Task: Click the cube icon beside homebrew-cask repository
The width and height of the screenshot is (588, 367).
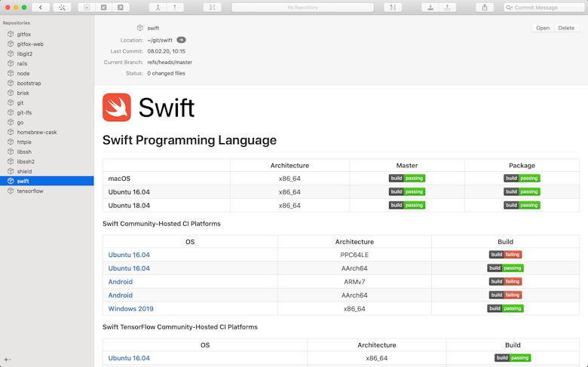Action: [11, 132]
